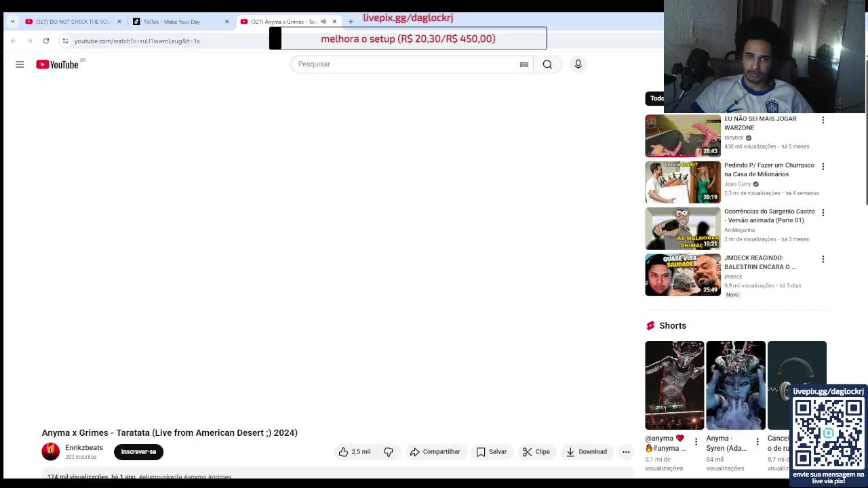This screenshot has height=488, width=868.
Task: Reload the page in browser
Action: point(46,41)
